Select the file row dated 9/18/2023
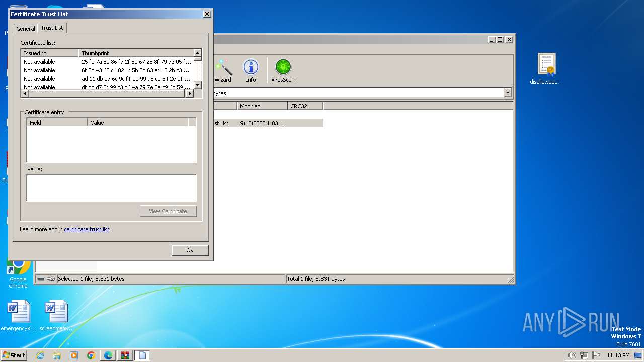644x362 pixels. (x=268, y=123)
